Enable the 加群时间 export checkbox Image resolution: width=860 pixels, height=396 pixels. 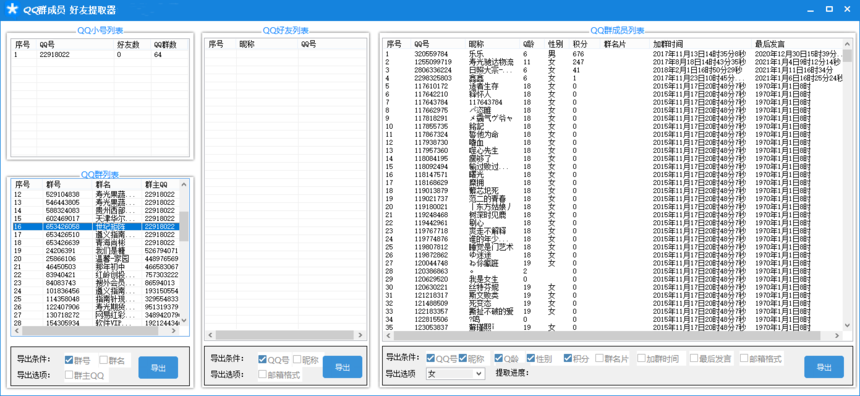coord(641,358)
